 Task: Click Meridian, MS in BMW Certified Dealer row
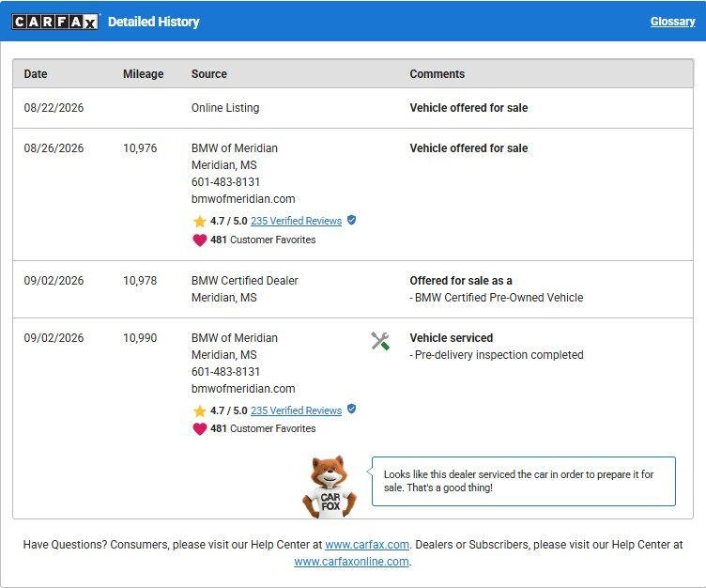click(x=223, y=298)
